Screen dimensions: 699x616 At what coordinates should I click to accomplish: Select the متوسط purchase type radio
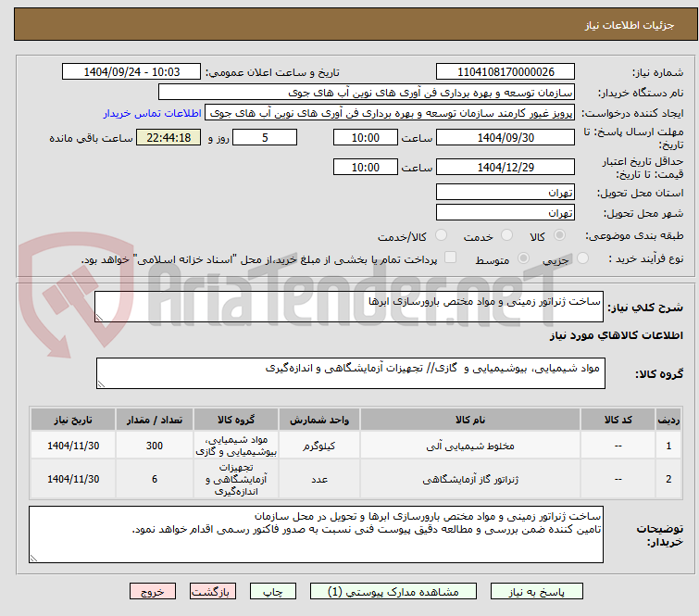pos(523,258)
